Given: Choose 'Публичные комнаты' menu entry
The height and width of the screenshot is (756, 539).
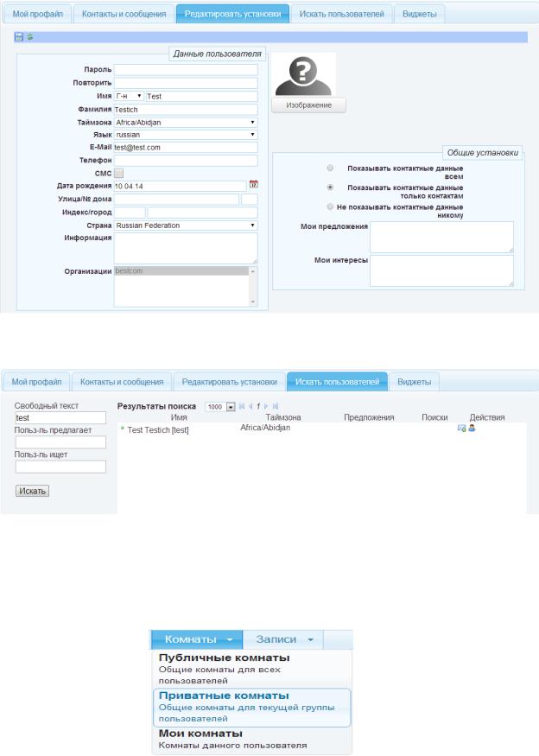Looking at the screenshot, I should 251,669.
